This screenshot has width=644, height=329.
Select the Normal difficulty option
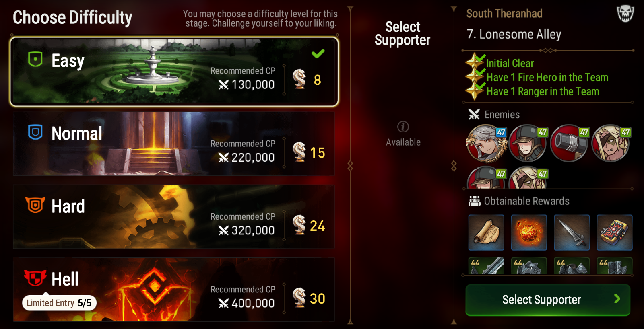pos(174,144)
